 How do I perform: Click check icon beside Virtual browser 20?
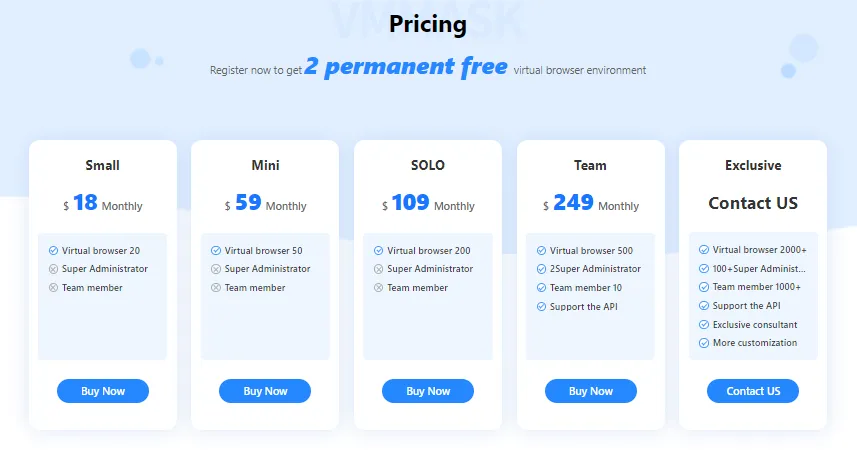click(53, 251)
